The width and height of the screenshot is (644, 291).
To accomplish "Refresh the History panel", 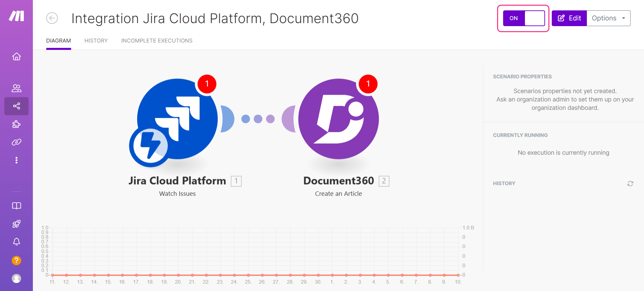I will point(630,184).
